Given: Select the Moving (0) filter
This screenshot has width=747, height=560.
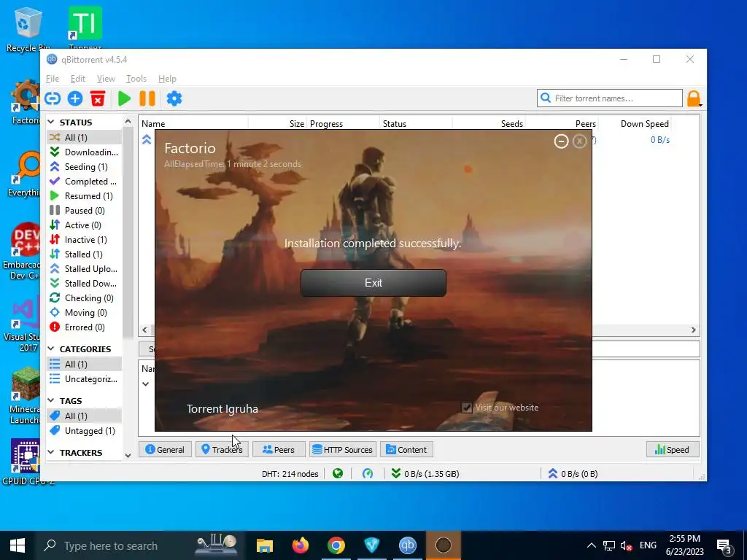Looking at the screenshot, I should (85, 312).
